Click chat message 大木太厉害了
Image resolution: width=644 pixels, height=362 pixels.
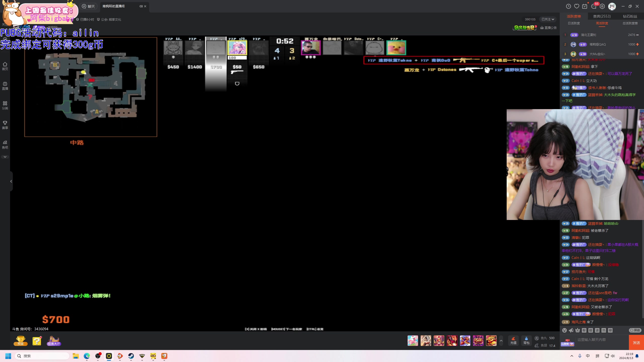(x=598, y=286)
